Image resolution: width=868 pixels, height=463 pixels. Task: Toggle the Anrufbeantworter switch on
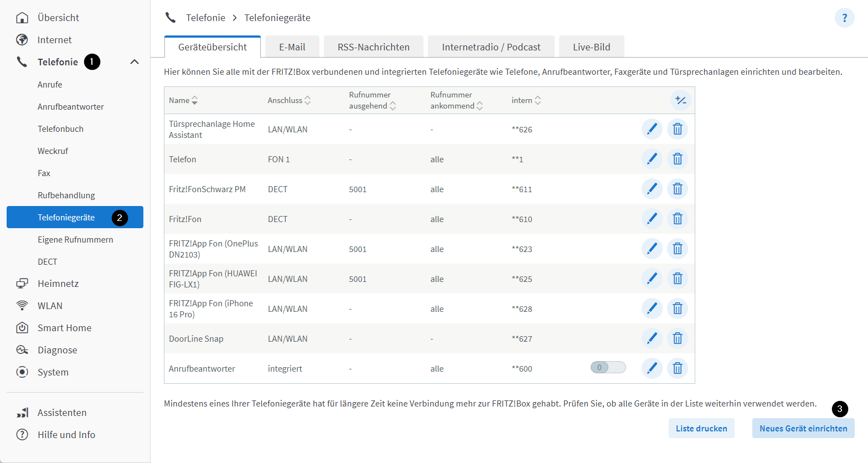pos(608,367)
